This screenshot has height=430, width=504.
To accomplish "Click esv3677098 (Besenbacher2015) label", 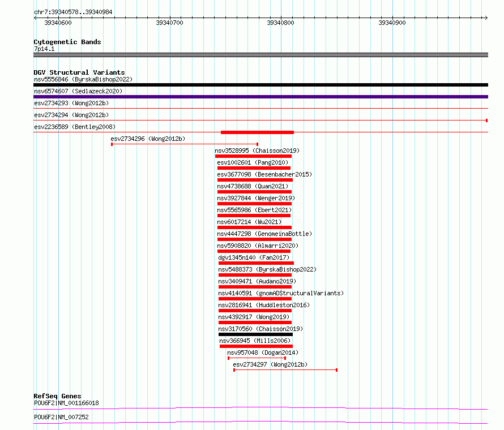I will [x=264, y=174].
